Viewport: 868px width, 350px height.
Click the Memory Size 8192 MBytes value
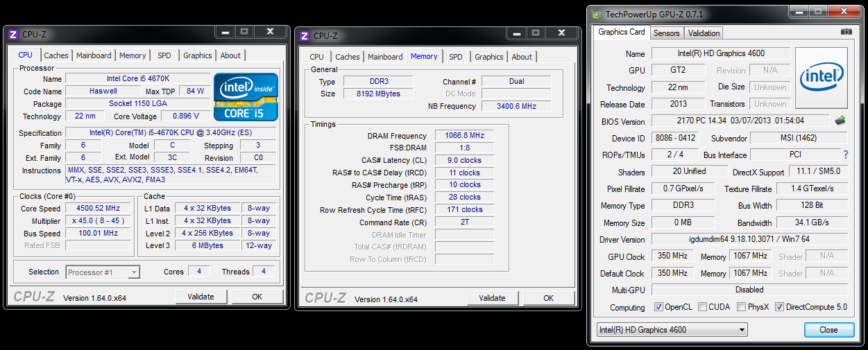click(x=378, y=94)
